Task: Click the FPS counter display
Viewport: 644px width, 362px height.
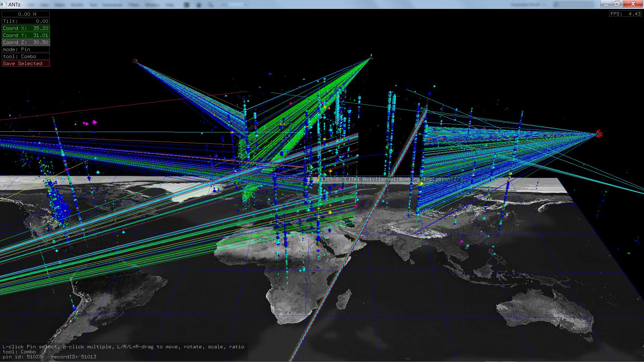Action: (625, 14)
